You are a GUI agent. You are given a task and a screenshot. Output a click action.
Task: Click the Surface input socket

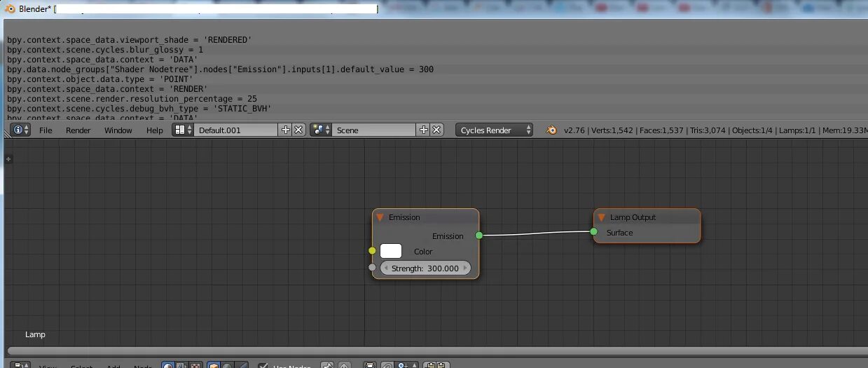[x=593, y=231]
